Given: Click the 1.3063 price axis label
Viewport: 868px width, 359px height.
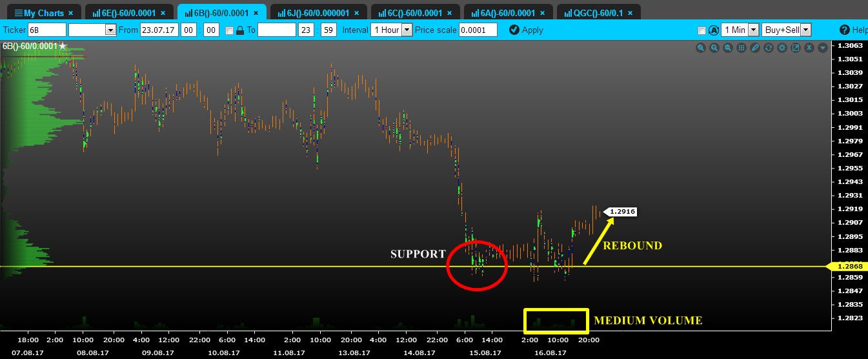Looking at the screenshot, I should coord(849,45).
